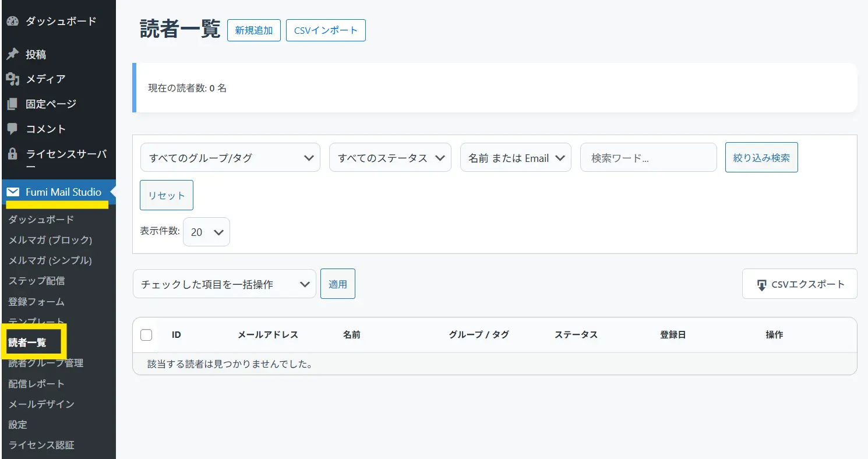Change 表示件数 dropdown showing 20

[x=206, y=232]
